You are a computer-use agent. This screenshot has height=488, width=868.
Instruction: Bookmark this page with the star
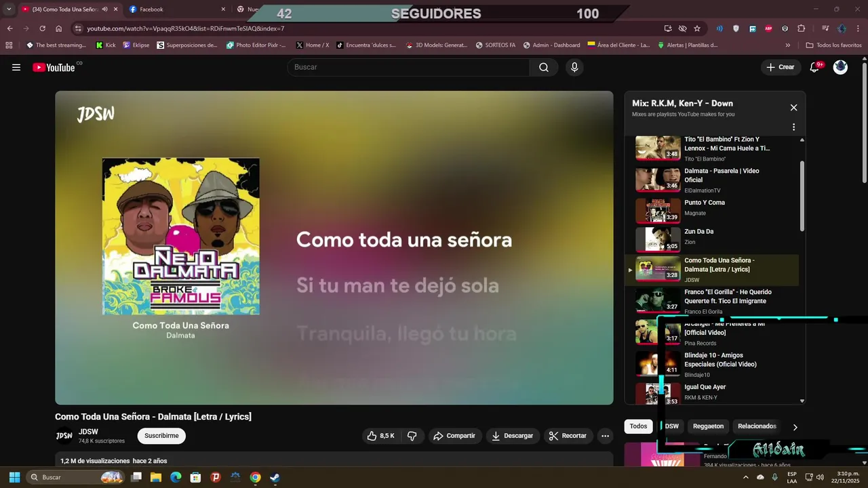click(697, 28)
